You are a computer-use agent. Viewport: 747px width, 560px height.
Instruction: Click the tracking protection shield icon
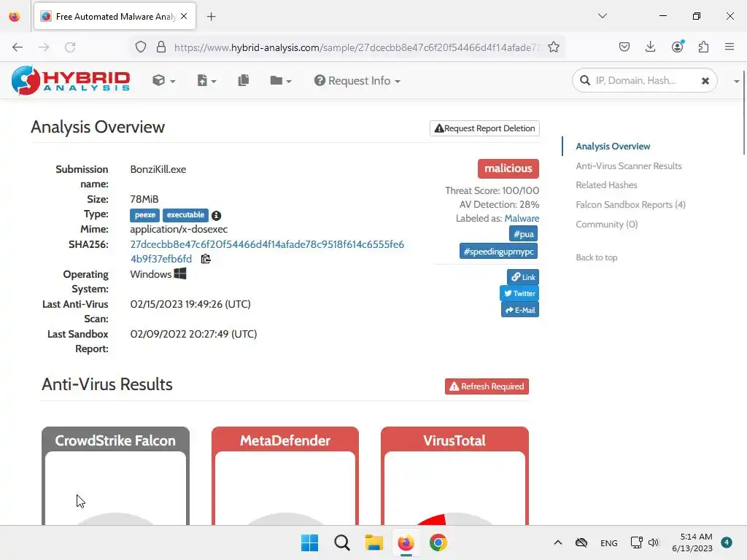[141, 47]
